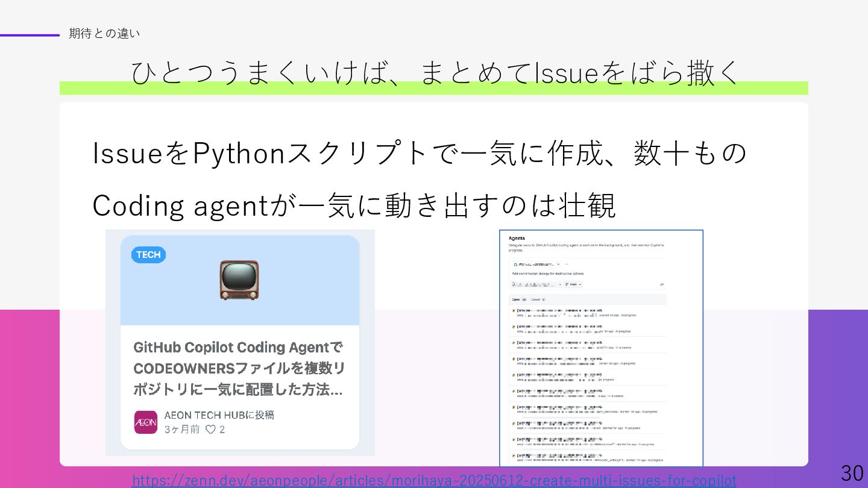The width and height of the screenshot is (868, 488).
Task: Click the slide title ひとつうまくいけば
Action: point(435,72)
